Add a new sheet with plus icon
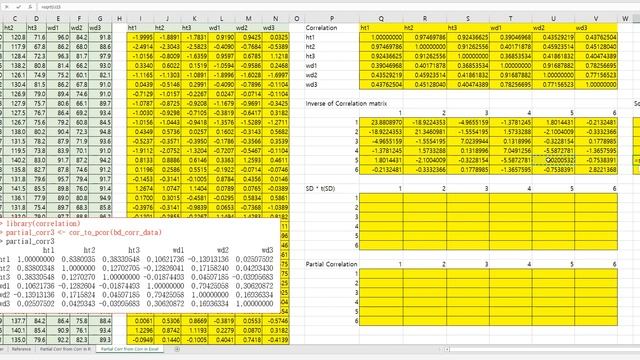The width and height of the screenshot is (640, 360). point(177,349)
